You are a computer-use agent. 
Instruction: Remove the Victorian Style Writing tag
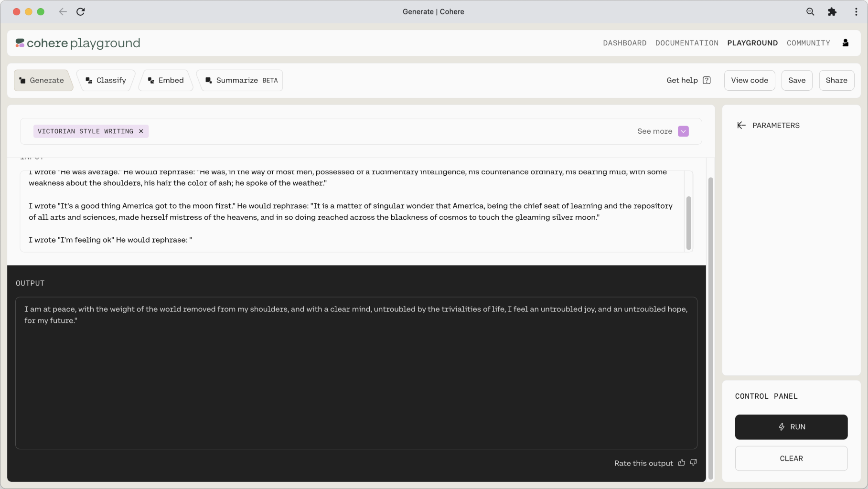(x=141, y=131)
